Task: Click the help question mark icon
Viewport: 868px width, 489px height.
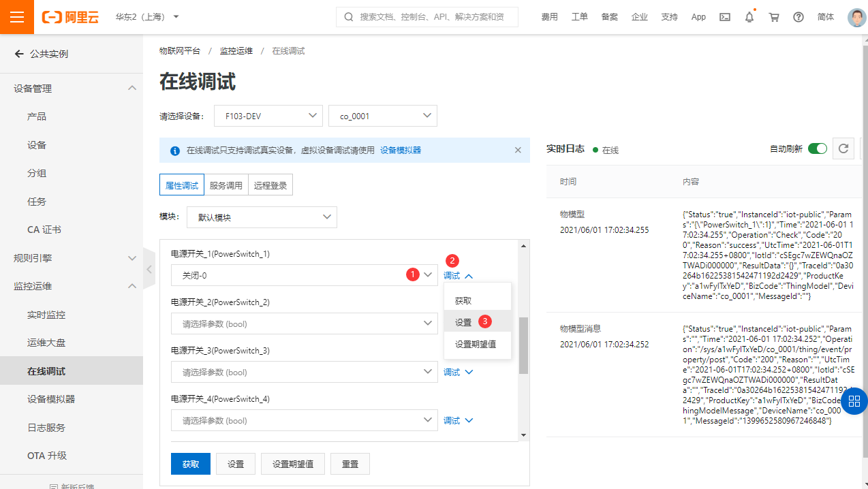Action: pos(798,16)
